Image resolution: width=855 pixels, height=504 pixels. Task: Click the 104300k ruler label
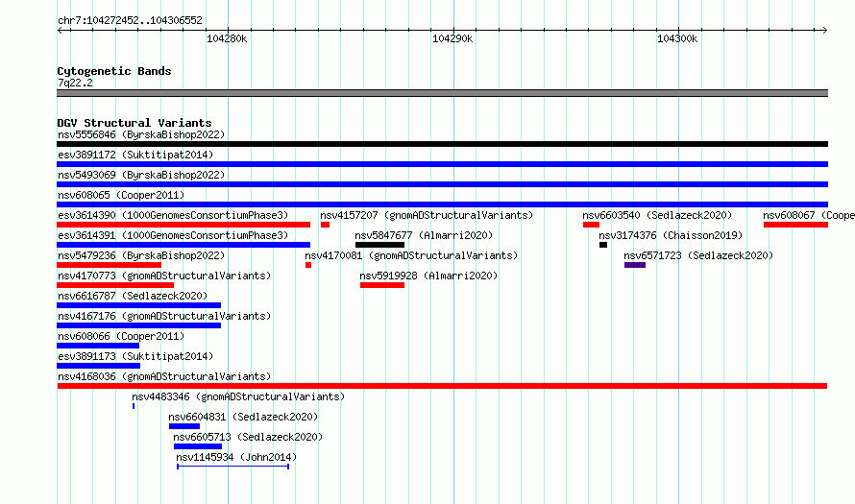click(x=676, y=38)
